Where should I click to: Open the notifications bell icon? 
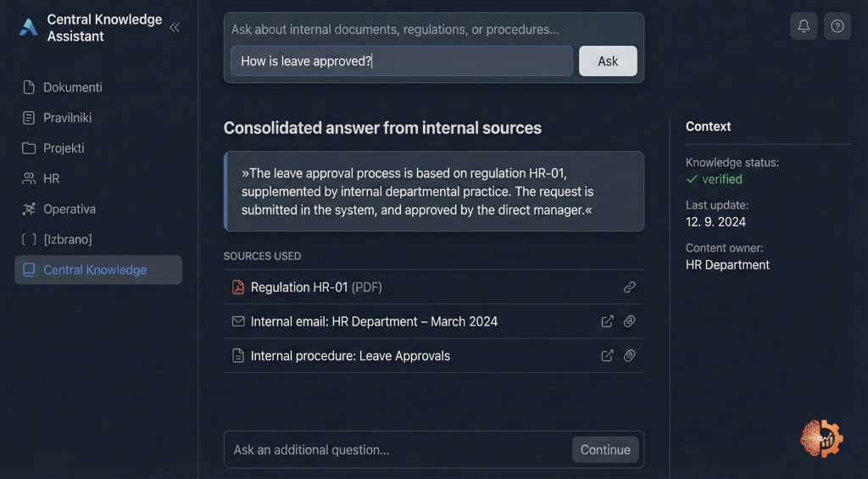[x=804, y=26]
